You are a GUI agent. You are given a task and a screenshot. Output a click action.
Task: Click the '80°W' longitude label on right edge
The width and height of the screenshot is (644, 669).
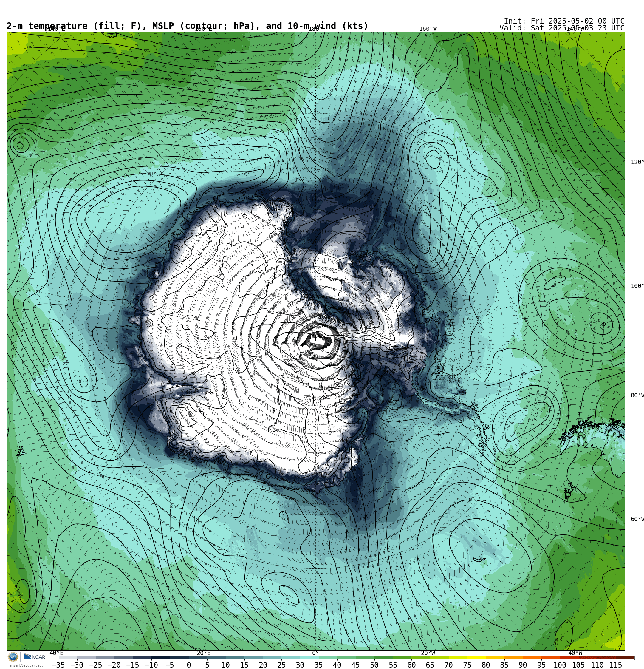637,395
